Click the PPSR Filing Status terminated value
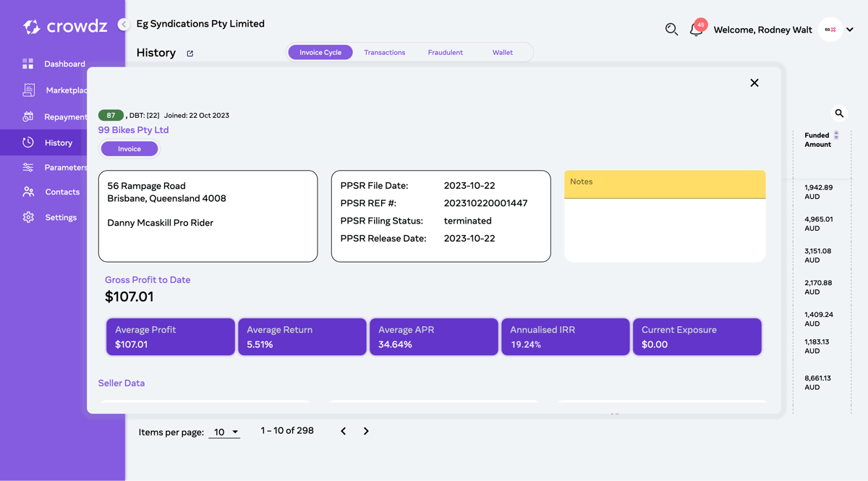This screenshot has height=481, width=868. pyautogui.click(x=467, y=221)
